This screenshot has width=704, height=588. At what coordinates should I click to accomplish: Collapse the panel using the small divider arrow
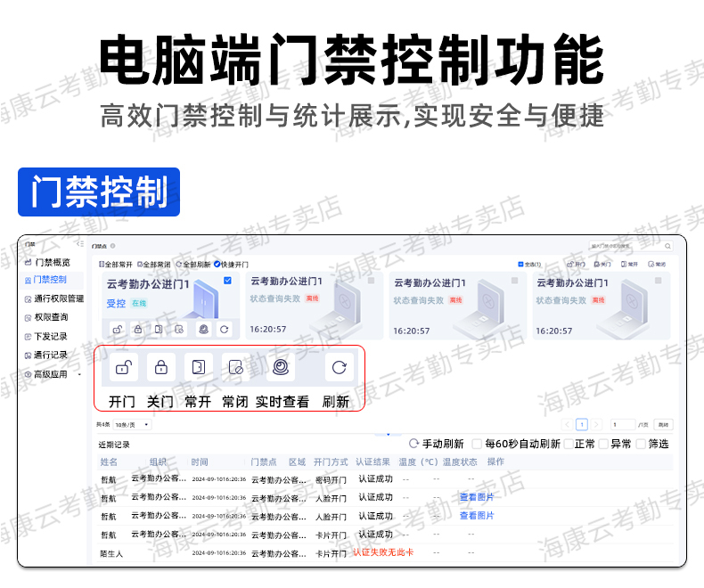[388, 434]
